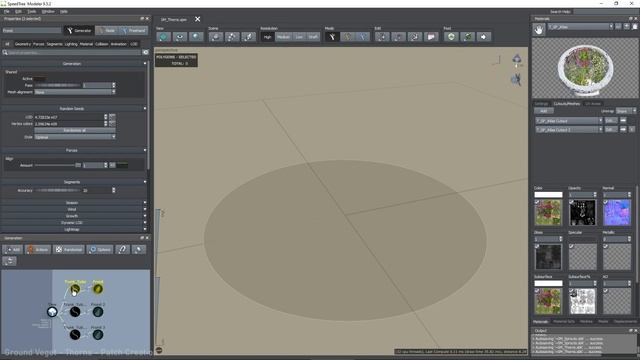Screen dimensions: 640x360
Task: Click the first Edit toolbar icon
Action: [x=382, y=37]
